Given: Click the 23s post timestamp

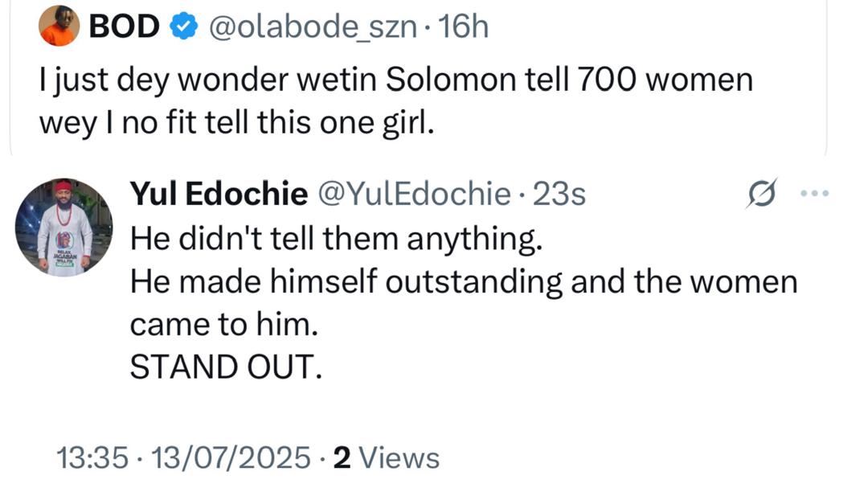Looking at the screenshot, I should pyautogui.click(x=559, y=194).
